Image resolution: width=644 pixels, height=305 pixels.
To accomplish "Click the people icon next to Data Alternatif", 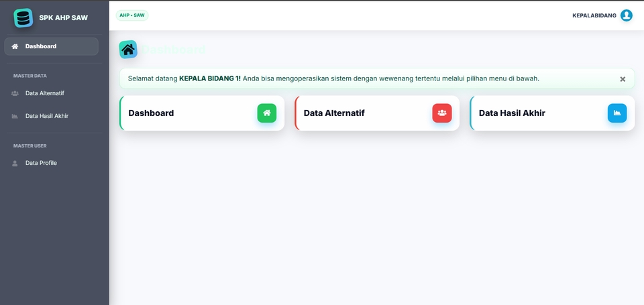I will [15, 93].
